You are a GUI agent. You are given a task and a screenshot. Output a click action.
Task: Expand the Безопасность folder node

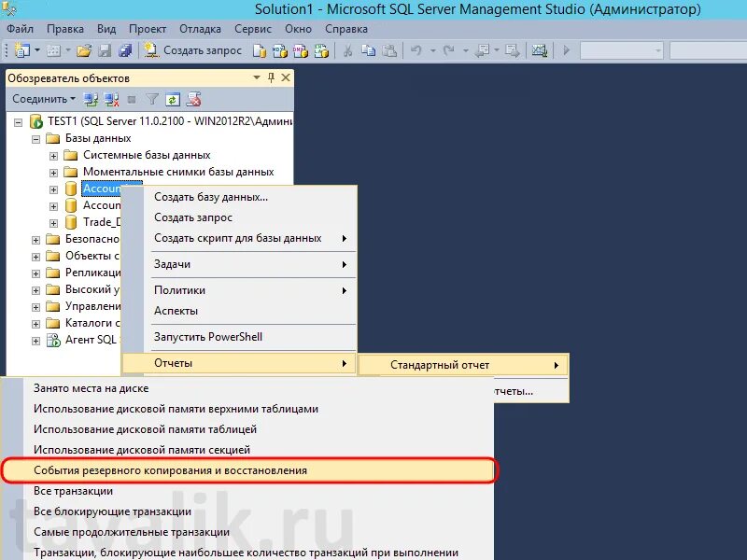(x=35, y=240)
